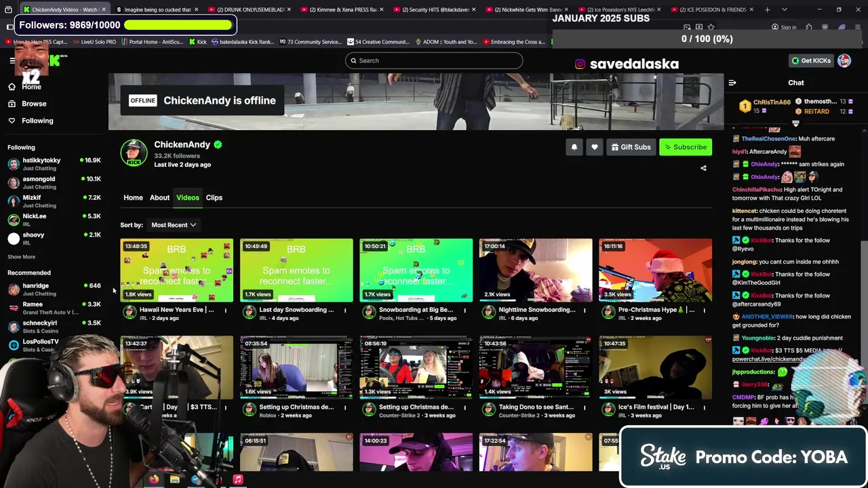868x488 pixels.
Task: Open options menu for Ice's Film festival video
Action: coord(704,407)
